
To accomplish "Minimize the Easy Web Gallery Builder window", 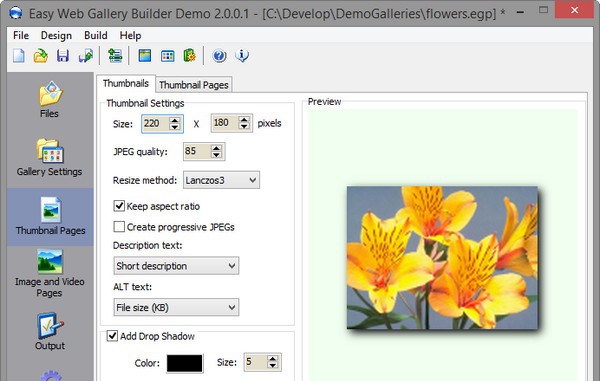I will coord(520,11).
